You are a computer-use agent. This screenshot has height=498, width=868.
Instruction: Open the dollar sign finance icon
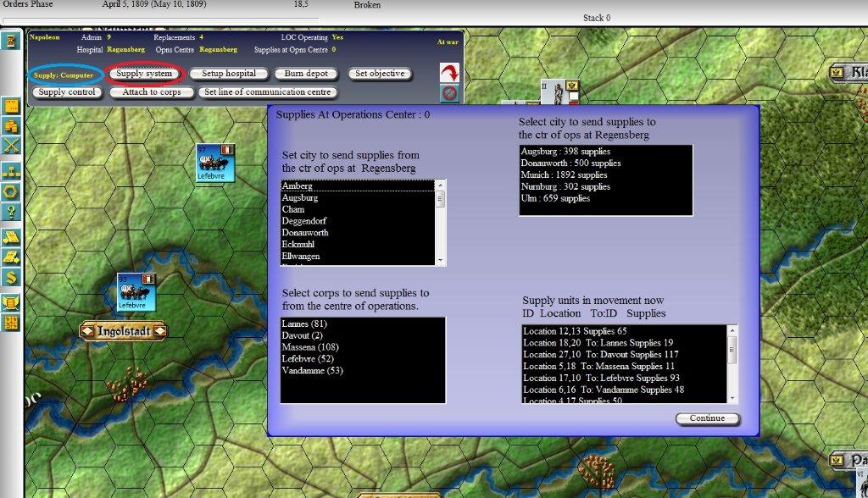click(11, 277)
